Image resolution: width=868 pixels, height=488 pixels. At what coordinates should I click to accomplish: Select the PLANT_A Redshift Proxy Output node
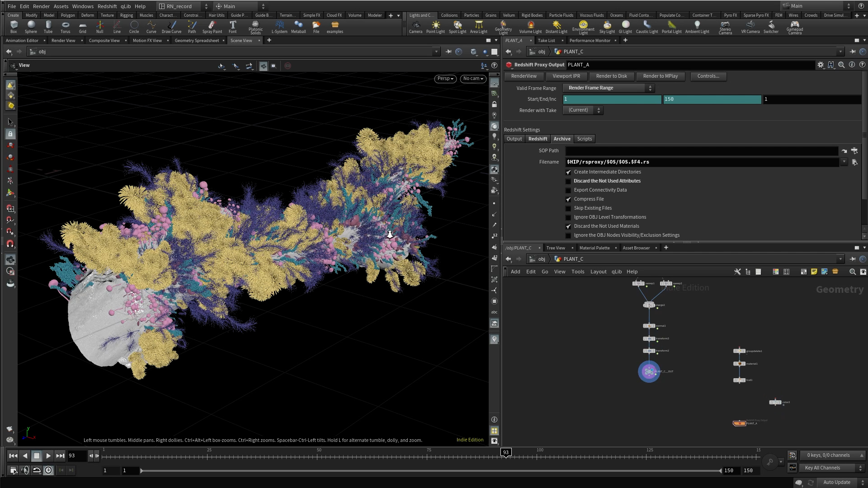click(739, 423)
